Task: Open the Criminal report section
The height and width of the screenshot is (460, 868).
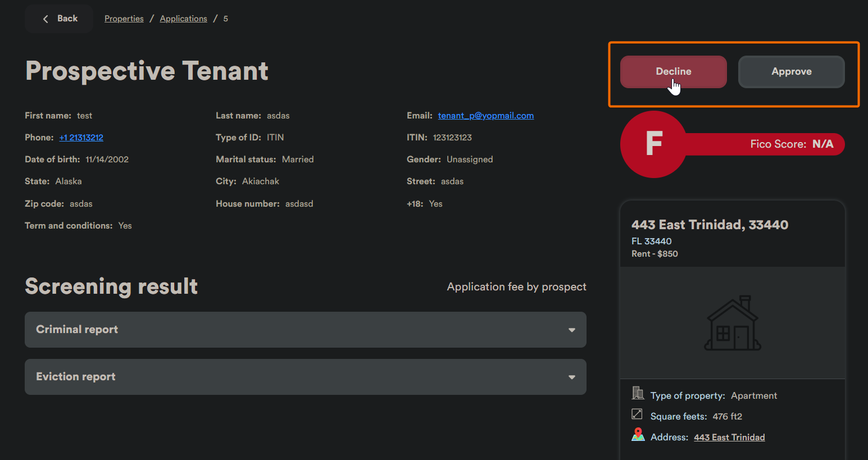Action: [77, 330]
